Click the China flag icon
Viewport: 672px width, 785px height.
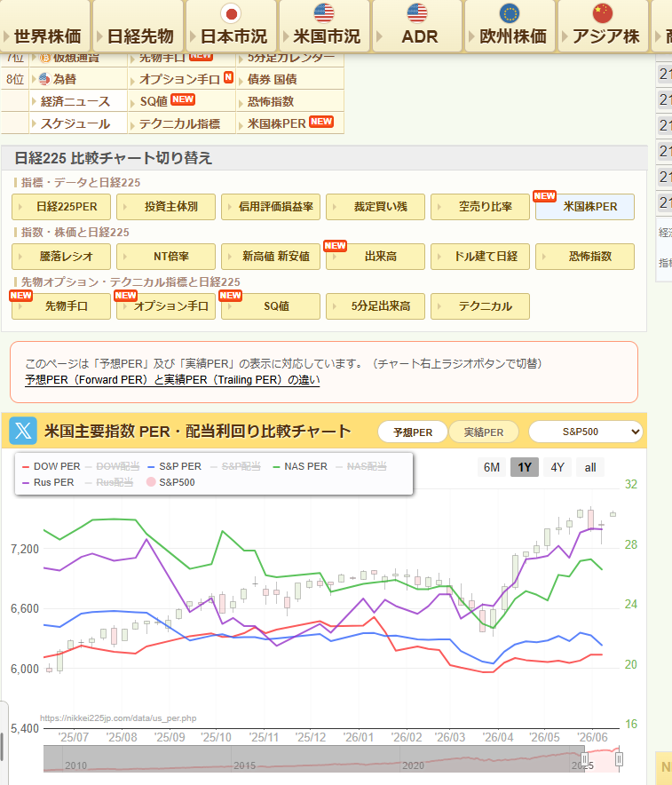click(x=603, y=13)
